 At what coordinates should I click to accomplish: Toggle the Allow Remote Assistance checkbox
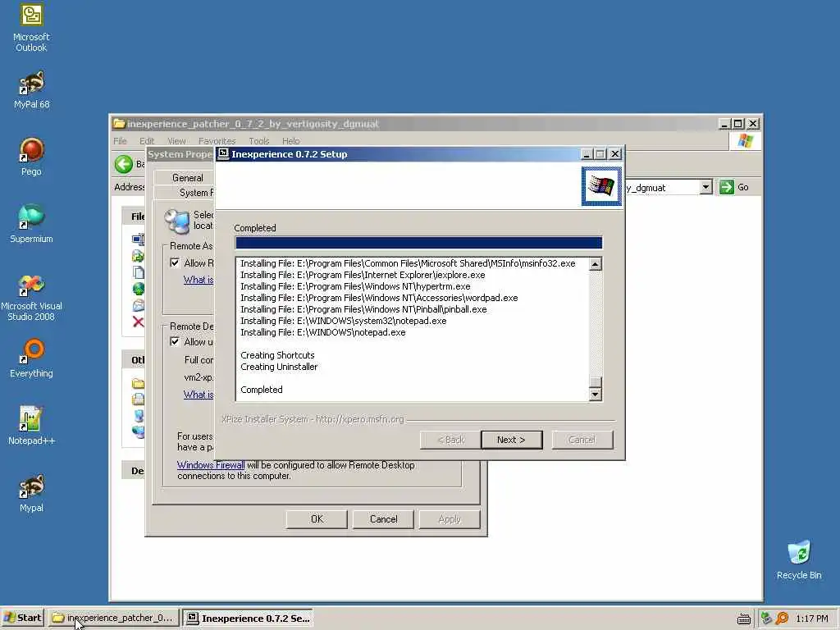[175, 262]
